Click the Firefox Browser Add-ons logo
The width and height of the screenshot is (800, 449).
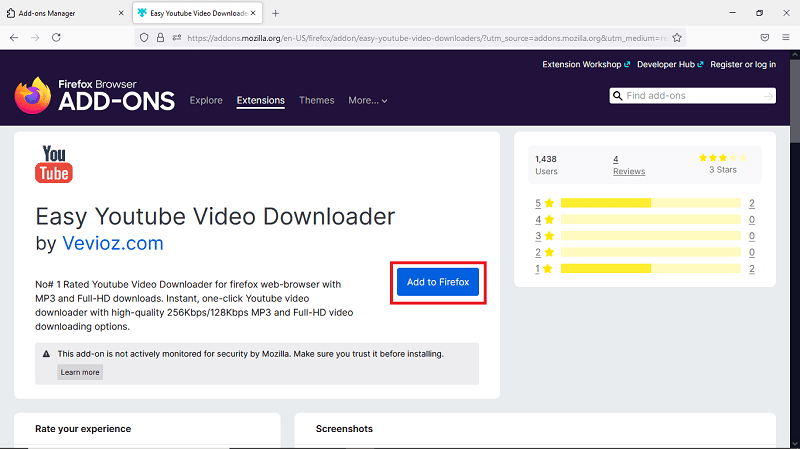pos(94,95)
